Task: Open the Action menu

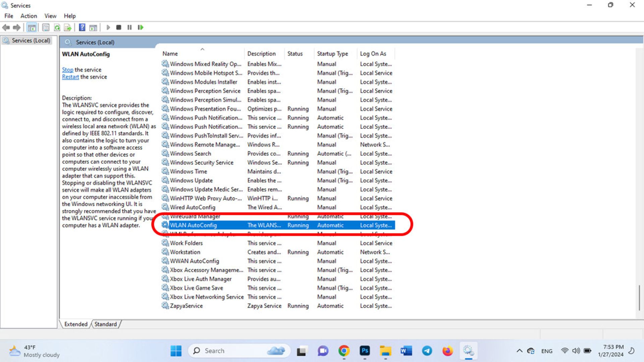Action: click(28, 16)
